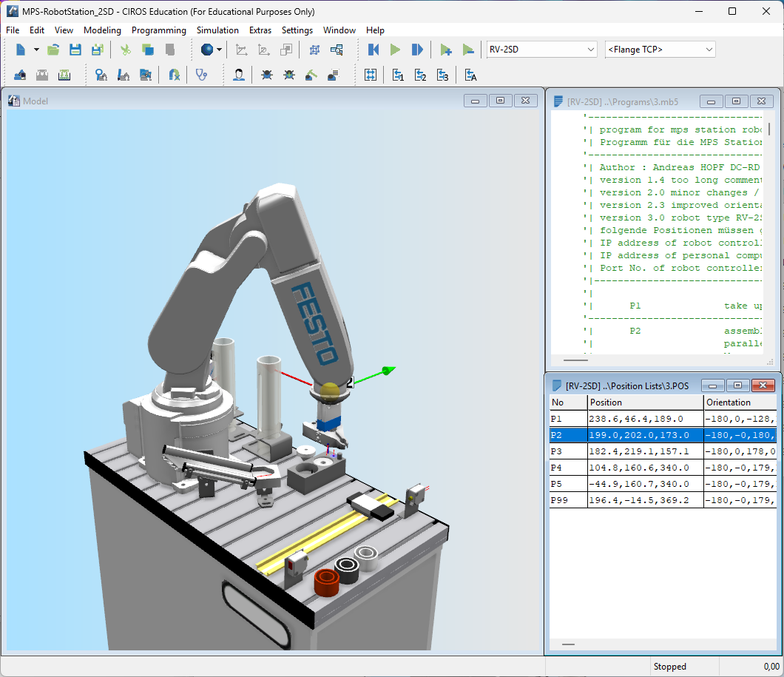
Task: Click the program editor vertical scrollbar
Action: coord(769,129)
